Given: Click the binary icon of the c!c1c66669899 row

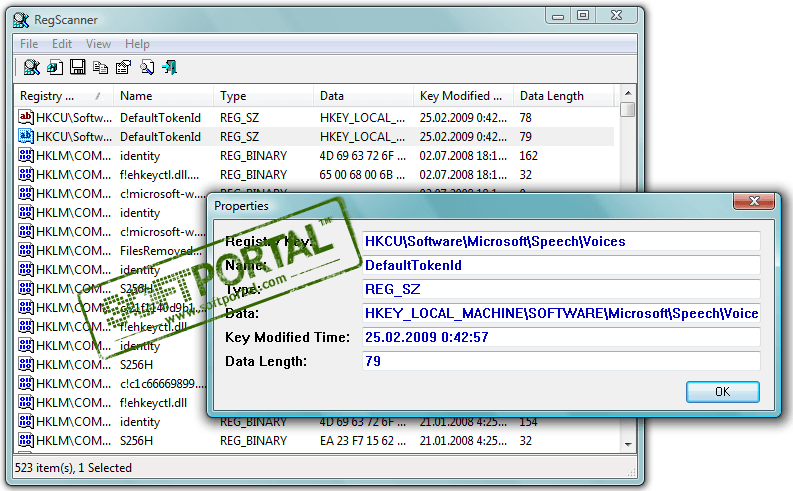Looking at the screenshot, I should click(x=26, y=383).
